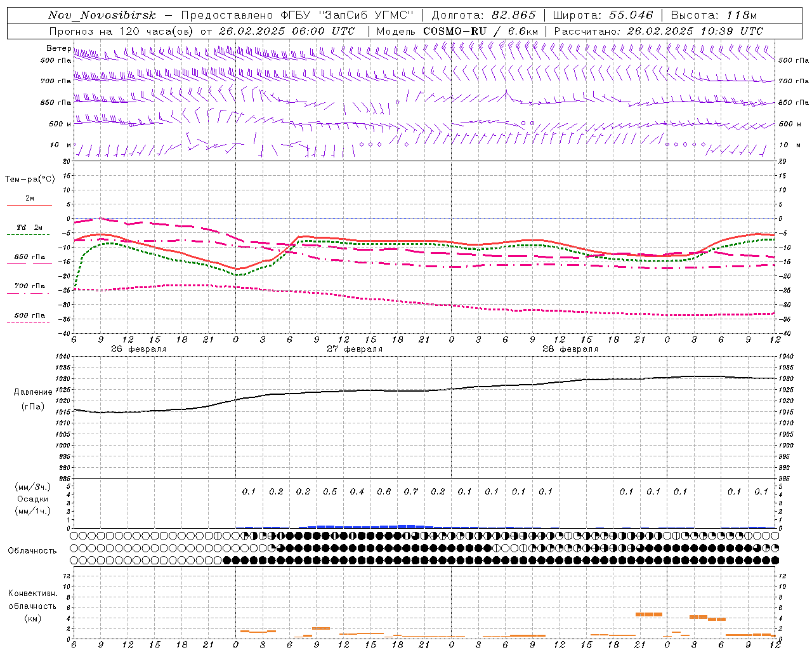The width and height of the screenshot is (812, 650).
Task: Click the 'Рассчитано: 26.02.2025 10:39 UTC' timestamp
Action: coord(658,31)
